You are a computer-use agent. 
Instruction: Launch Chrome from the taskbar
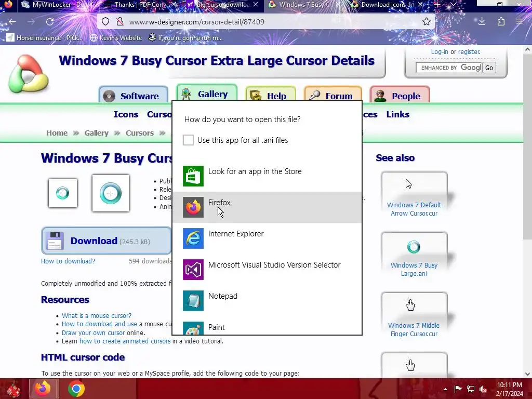(76, 389)
